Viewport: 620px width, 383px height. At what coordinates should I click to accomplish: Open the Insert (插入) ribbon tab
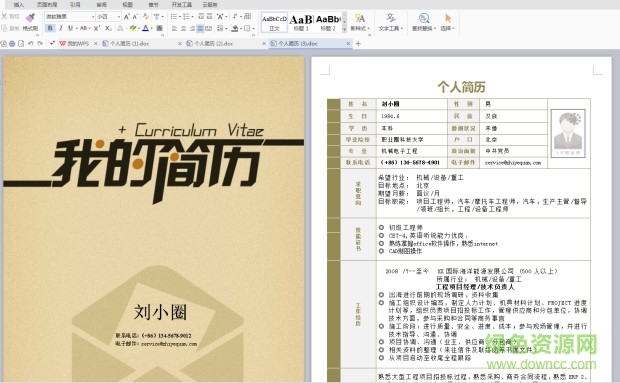coord(19,5)
